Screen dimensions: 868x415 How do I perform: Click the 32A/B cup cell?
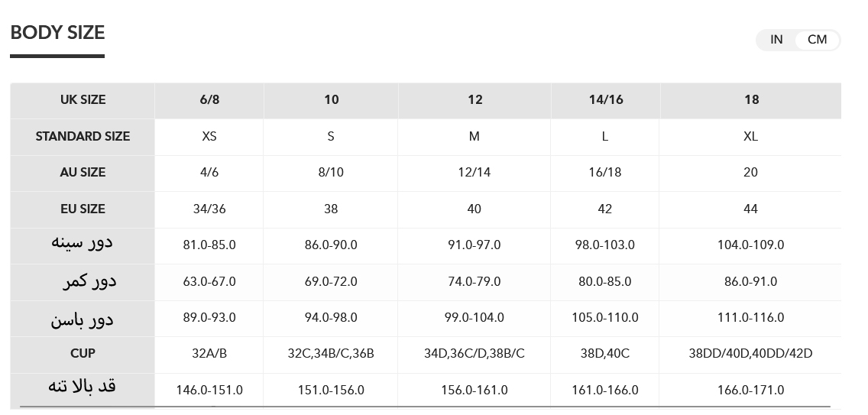pos(209,353)
